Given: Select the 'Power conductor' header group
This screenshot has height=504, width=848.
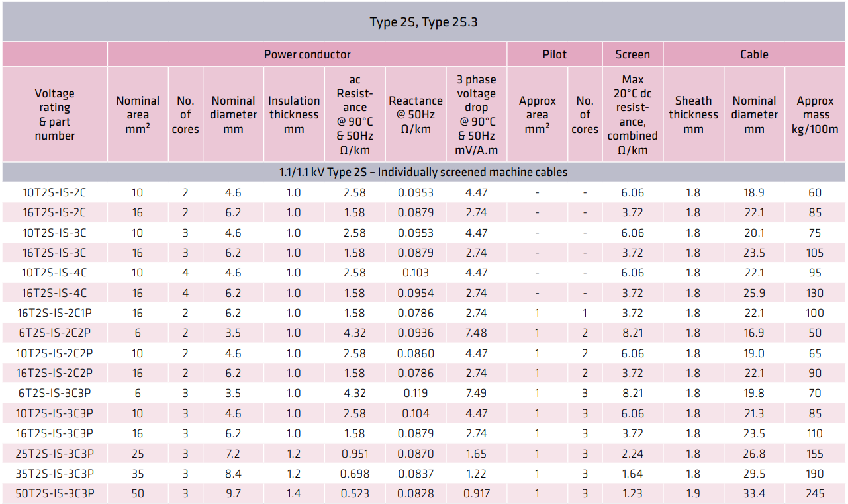Looking at the screenshot, I should tap(307, 54).
